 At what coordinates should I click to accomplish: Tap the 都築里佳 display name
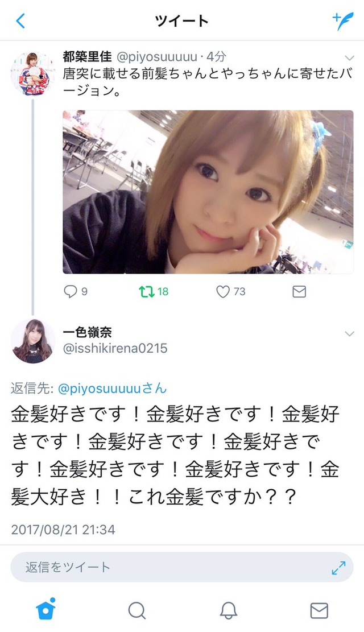tap(87, 57)
